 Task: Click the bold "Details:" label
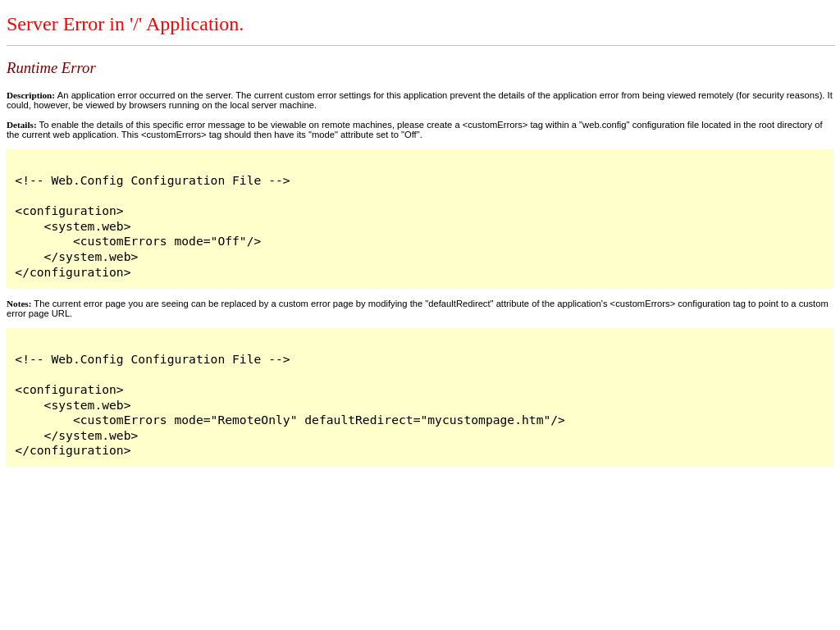tap(21, 125)
